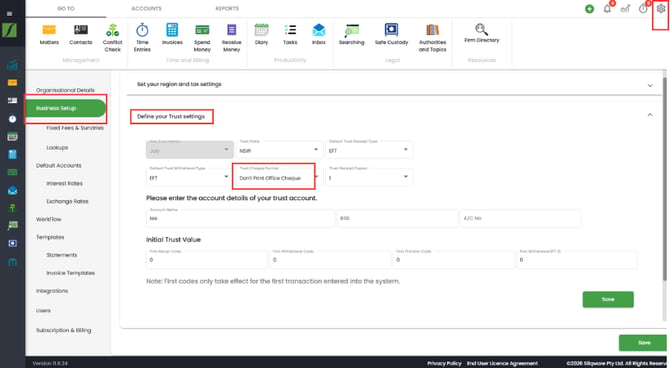Open Matters from the ribbon
The height and width of the screenshot is (368, 670).
49,34
